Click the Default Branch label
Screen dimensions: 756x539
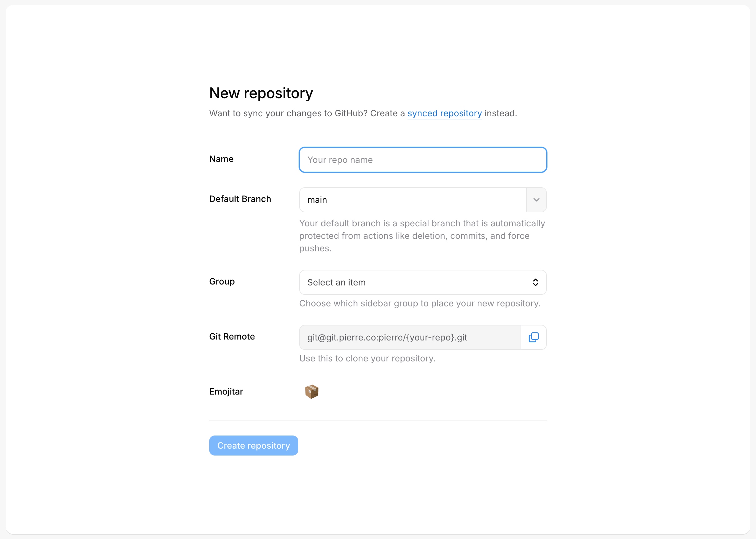tap(240, 199)
